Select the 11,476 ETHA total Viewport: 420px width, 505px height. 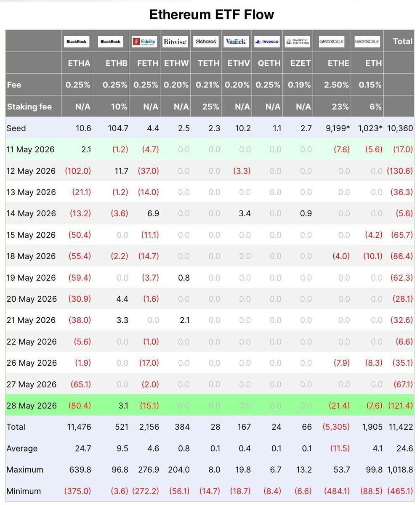(x=79, y=427)
